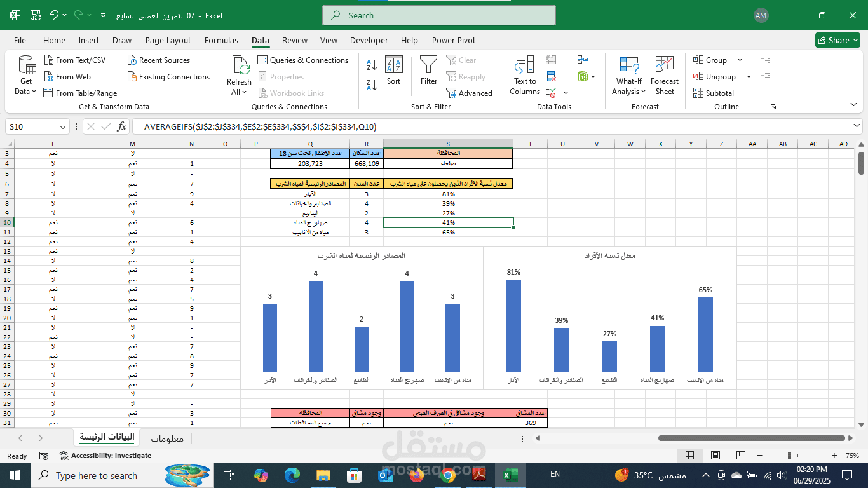Image resolution: width=868 pixels, height=488 pixels.
Task: Open the Outline dialog launcher
Action: coord(773,107)
